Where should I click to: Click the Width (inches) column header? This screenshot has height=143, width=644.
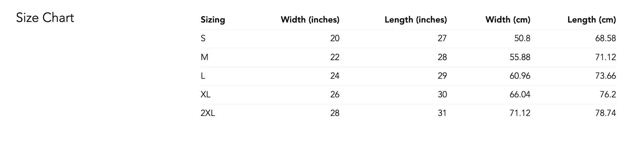click(x=310, y=20)
